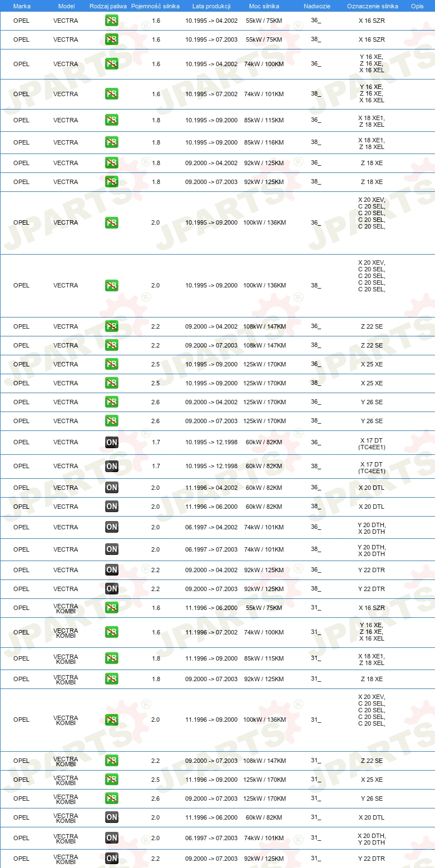This screenshot has width=435, height=868.
Task: Select petrol icon in 1.6 74kW/100KM 36_ row
Action: pyautogui.click(x=111, y=64)
